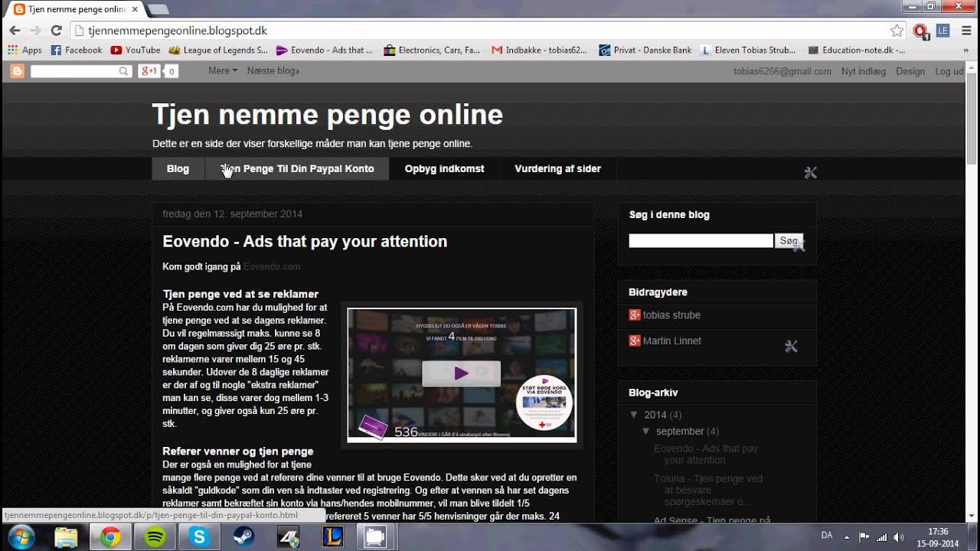Click the blog title Tjen nemme penge online
This screenshot has height=551, width=980.
[x=328, y=115]
